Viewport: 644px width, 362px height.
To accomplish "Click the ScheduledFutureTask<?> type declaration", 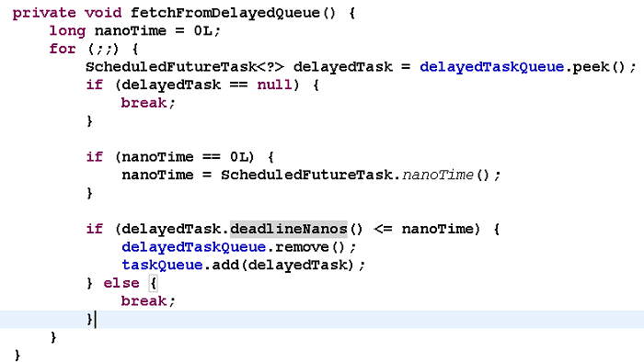I will coord(185,67).
